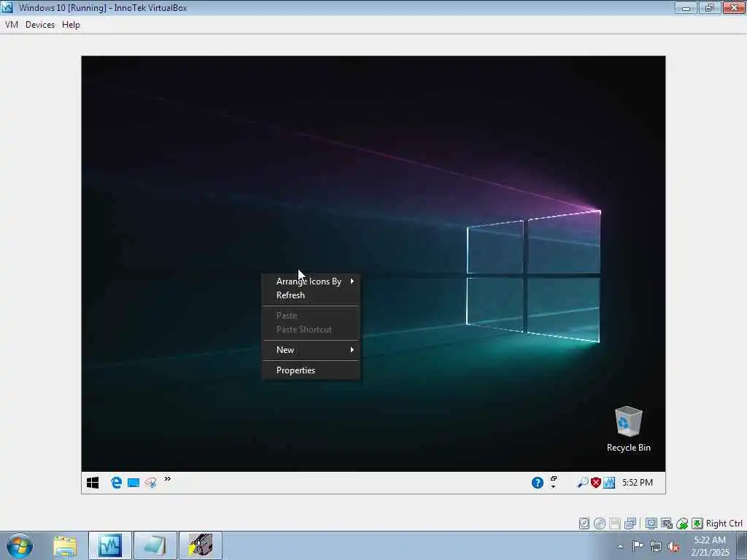Viewport: 747px width, 560px height.
Task: Launch the Edge browser from guest taskbar
Action: [116, 483]
